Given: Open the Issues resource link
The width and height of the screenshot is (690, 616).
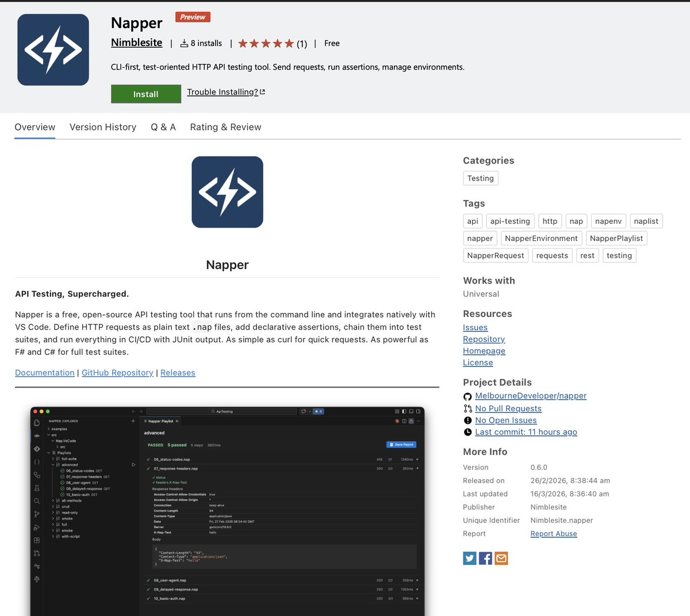Looking at the screenshot, I should [476, 327].
